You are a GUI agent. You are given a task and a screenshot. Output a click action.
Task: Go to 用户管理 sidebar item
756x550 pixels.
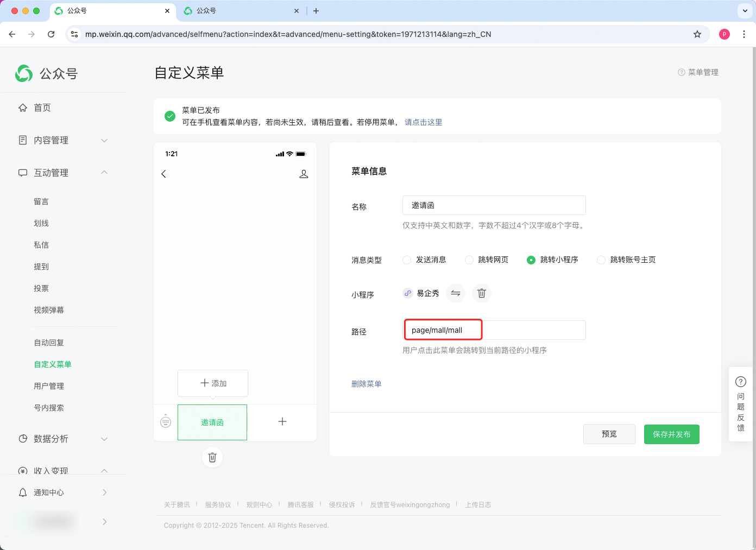(49, 386)
